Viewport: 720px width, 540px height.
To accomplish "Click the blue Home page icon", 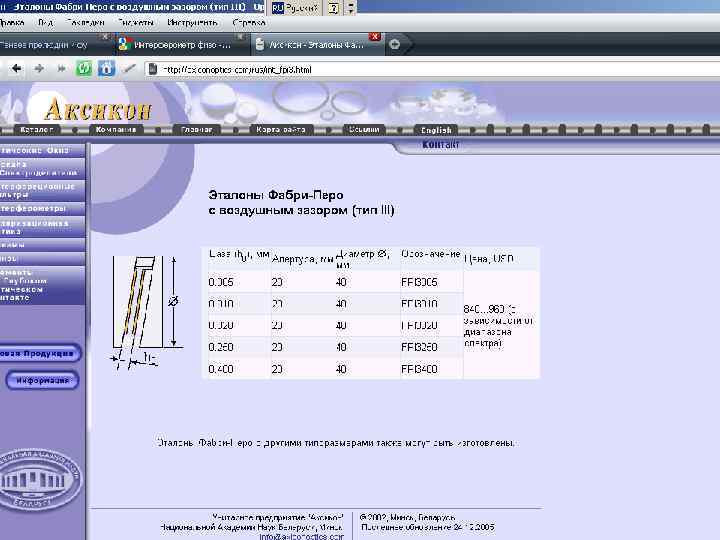I will pos(106,69).
